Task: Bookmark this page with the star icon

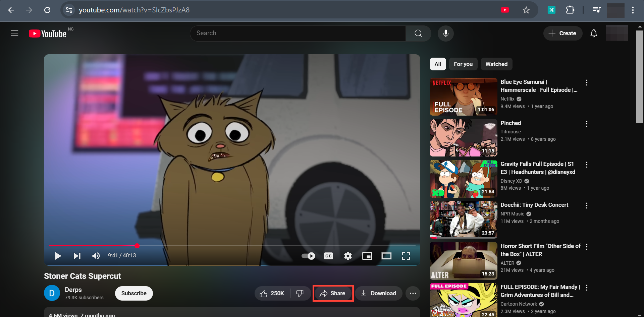Action: [x=526, y=10]
